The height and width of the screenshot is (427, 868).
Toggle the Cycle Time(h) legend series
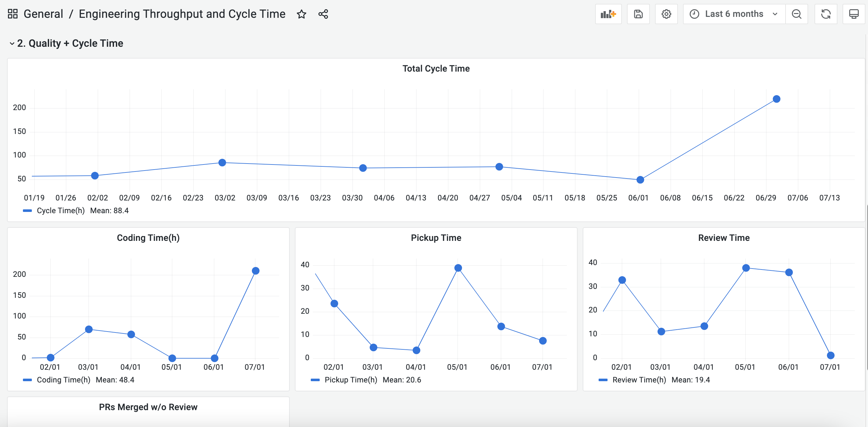click(x=60, y=211)
